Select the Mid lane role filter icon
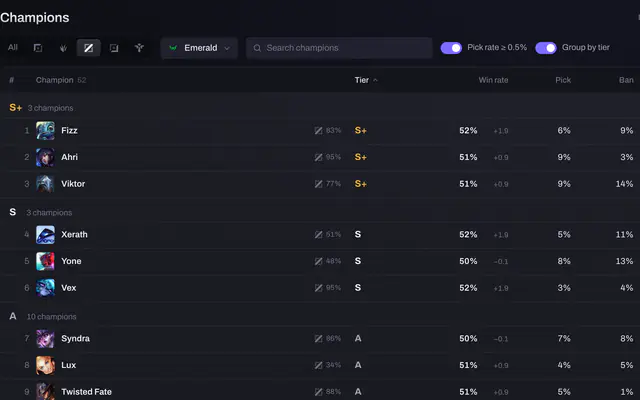640x400 pixels. (89, 48)
